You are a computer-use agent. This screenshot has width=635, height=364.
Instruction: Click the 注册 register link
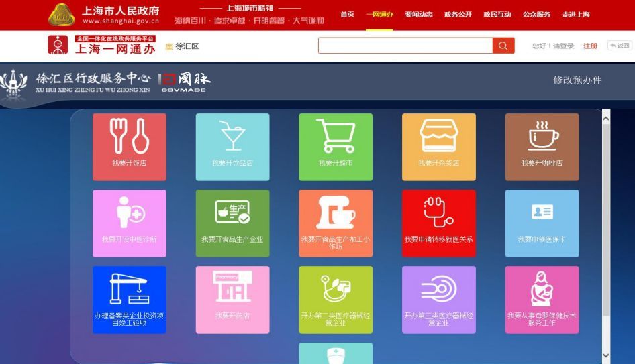590,46
